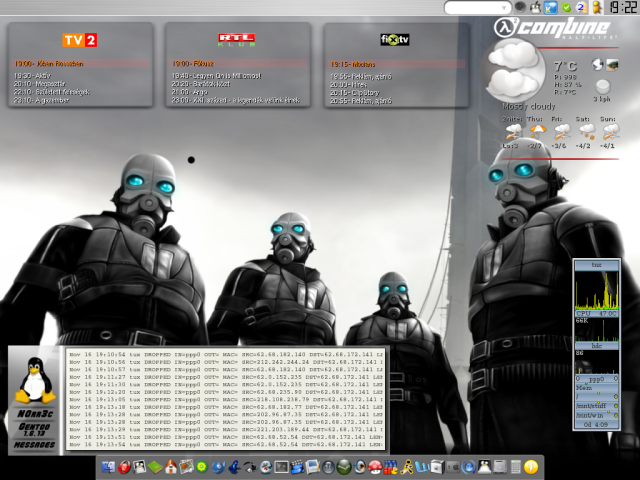Click the tux hostname label in gkrellm
The image size is (640, 480).
click(596, 265)
